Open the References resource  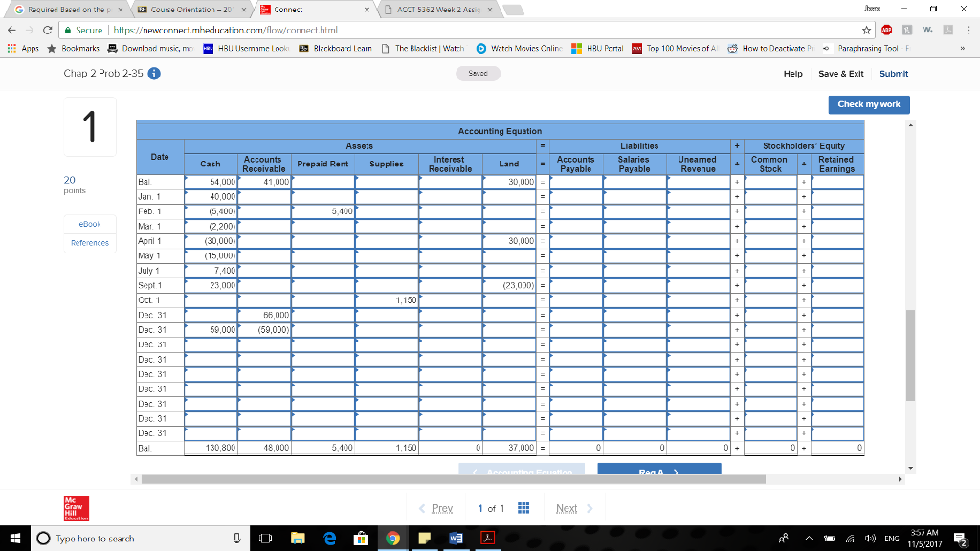89,243
